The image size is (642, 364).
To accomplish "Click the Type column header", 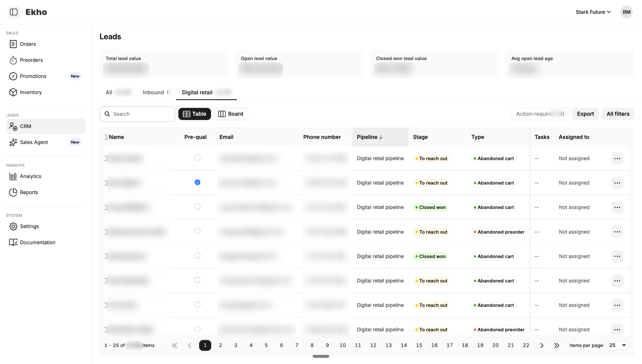I will tap(478, 137).
